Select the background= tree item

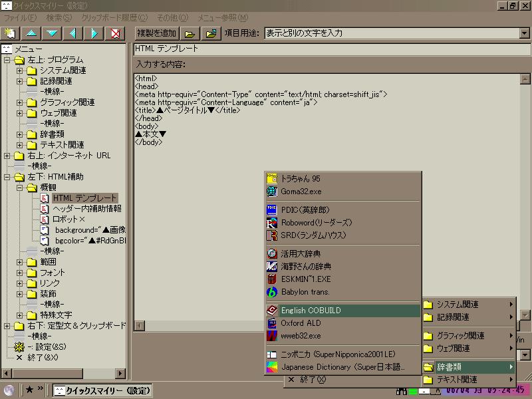pos(90,230)
